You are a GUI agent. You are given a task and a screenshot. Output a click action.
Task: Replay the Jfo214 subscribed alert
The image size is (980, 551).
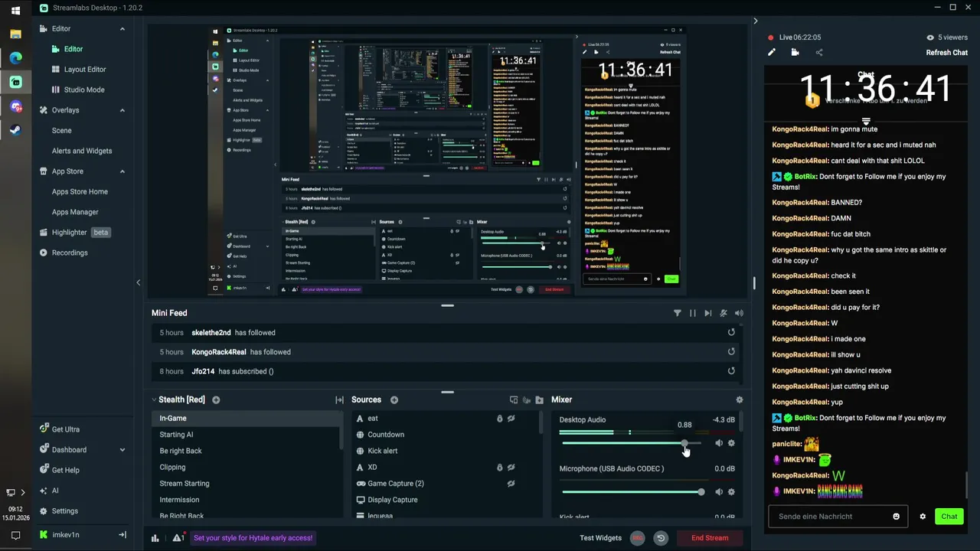tap(731, 371)
